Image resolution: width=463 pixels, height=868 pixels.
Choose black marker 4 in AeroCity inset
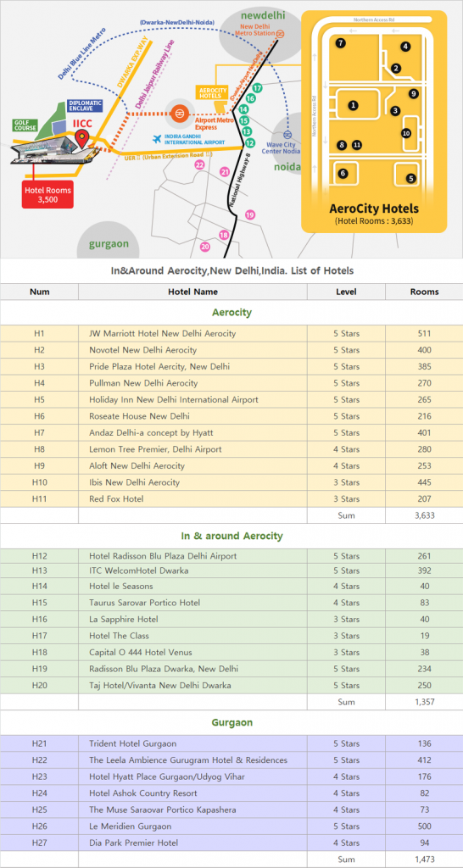click(406, 47)
